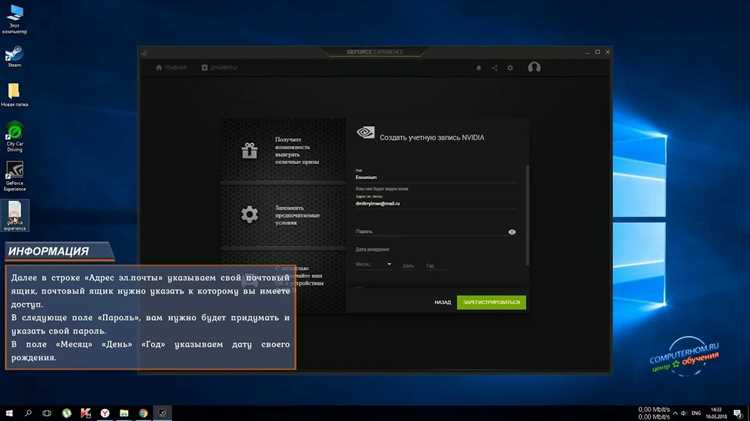Maximize the GeForce Experience window

click(x=597, y=52)
